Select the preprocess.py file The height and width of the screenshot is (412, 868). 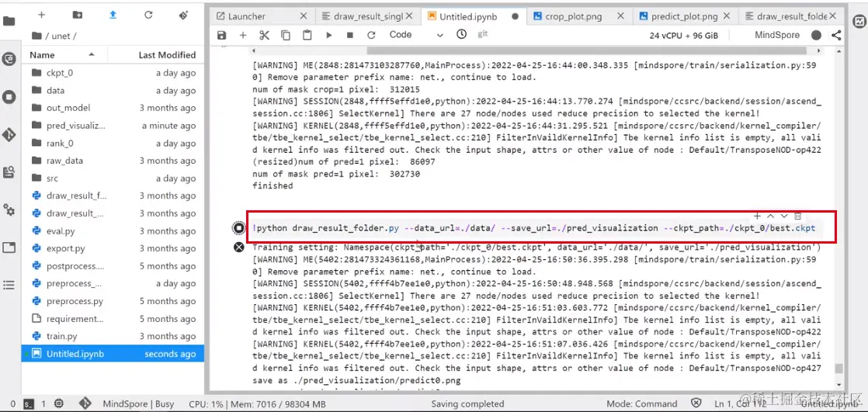(x=113, y=301)
